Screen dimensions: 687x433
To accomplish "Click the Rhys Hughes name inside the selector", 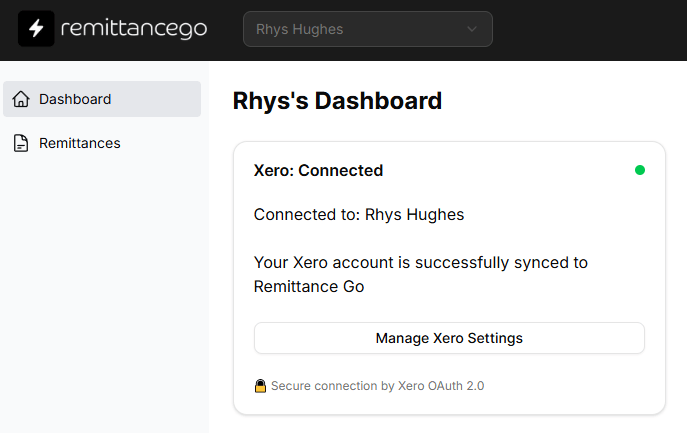I will [299, 29].
